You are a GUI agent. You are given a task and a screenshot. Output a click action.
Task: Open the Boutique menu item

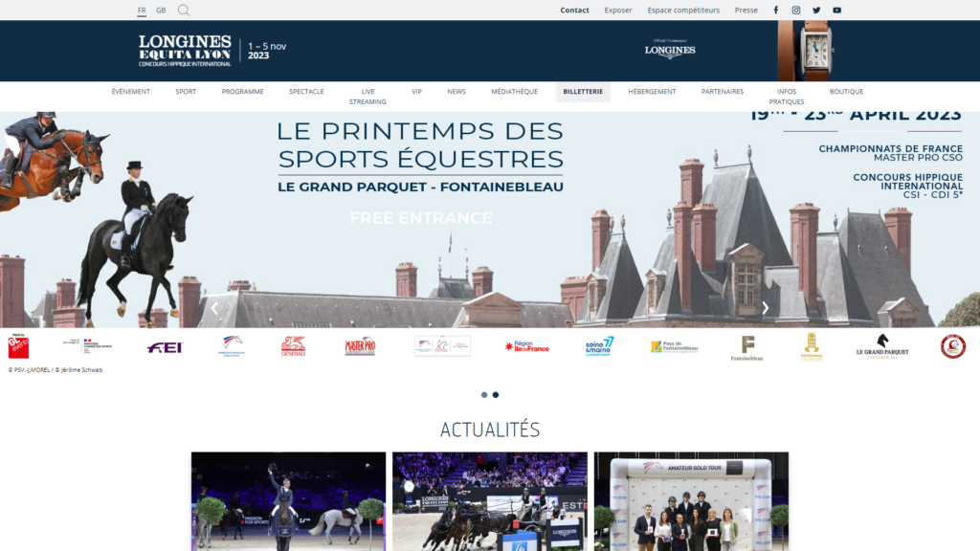[x=846, y=91]
